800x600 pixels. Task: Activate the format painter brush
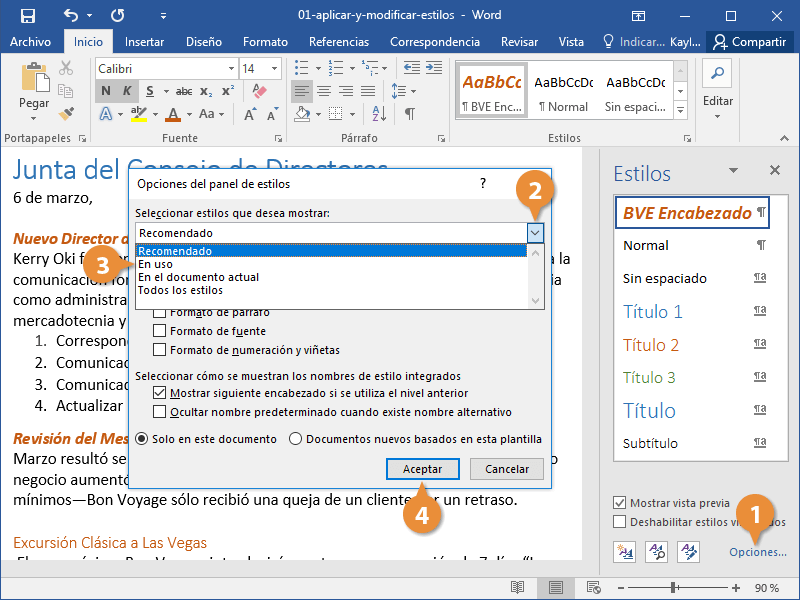66,114
